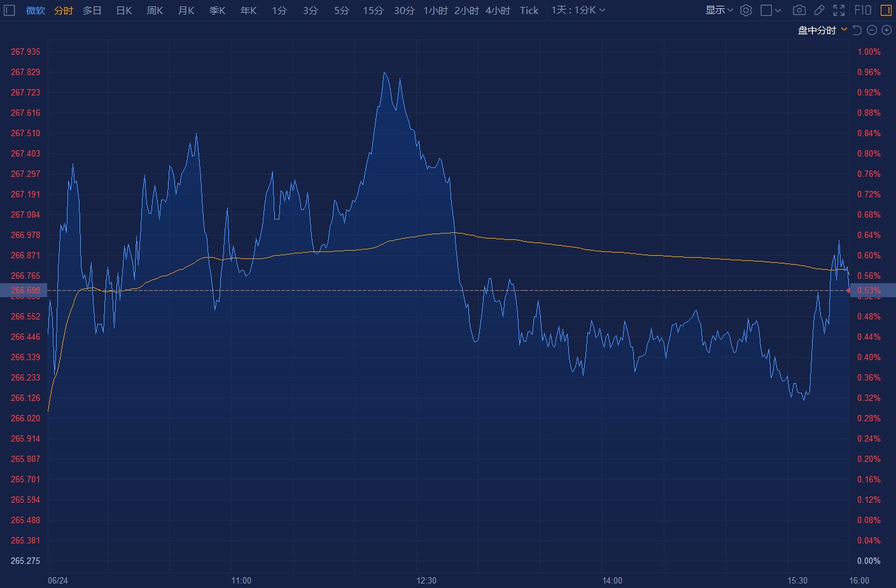896x588 pixels.
Task: Click the 15:30 time axis label
Action: pyautogui.click(x=797, y=580)
